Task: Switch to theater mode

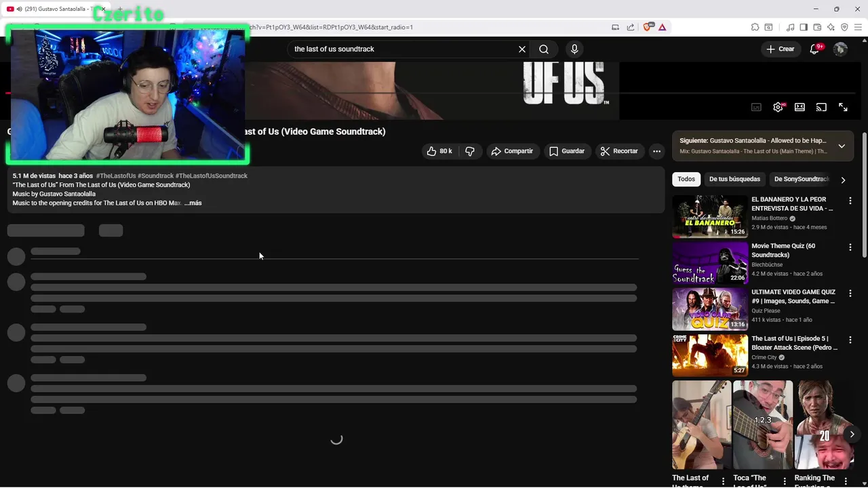Action: click(x=800, y=107)
